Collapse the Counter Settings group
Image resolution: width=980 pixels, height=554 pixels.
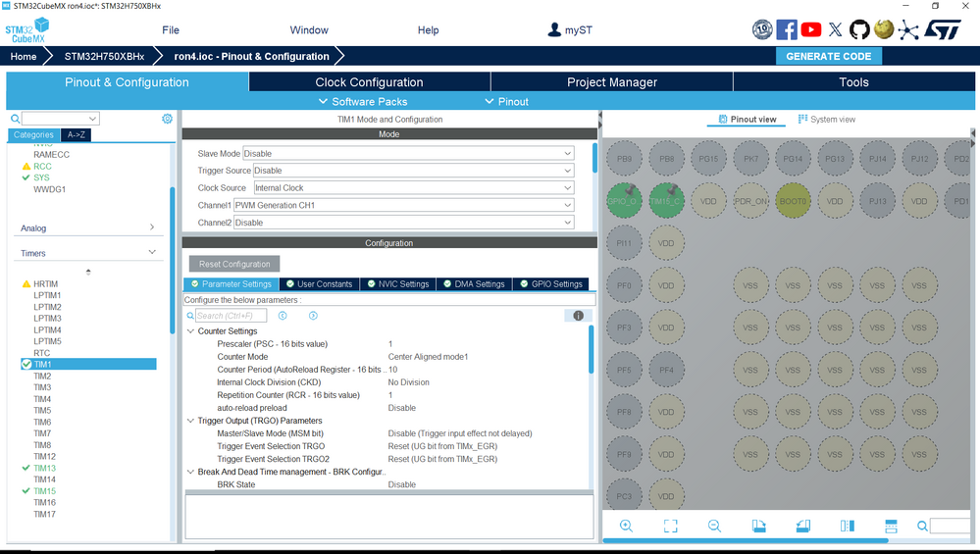[190, 331]
